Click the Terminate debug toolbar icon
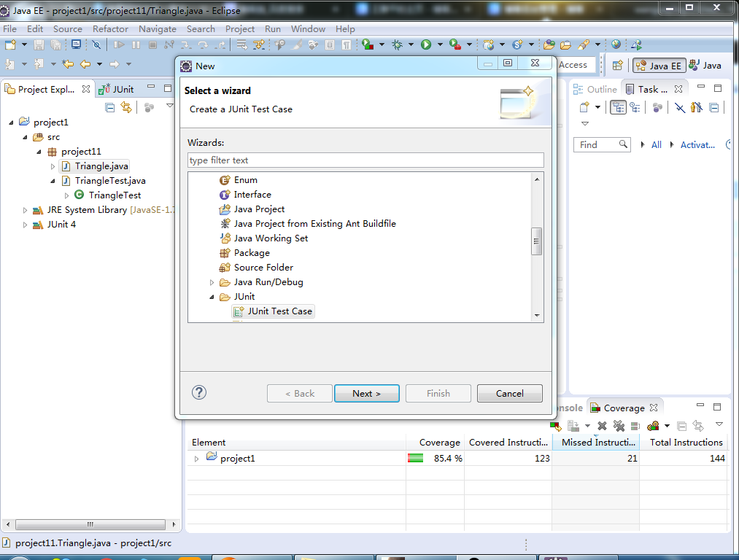Image resolution: width=739 pixels, height=560 pixels. [152, 44]
